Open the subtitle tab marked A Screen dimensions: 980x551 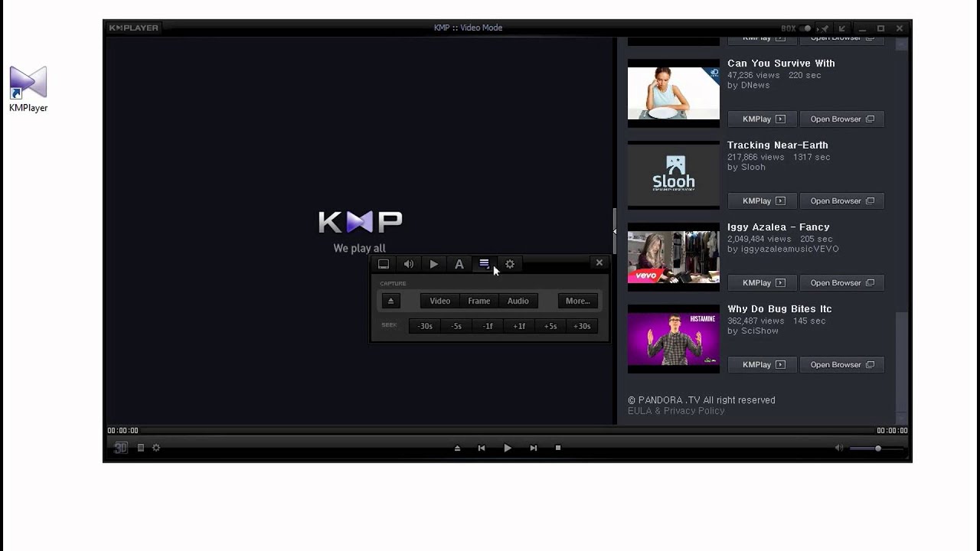[x=459, y=264]
